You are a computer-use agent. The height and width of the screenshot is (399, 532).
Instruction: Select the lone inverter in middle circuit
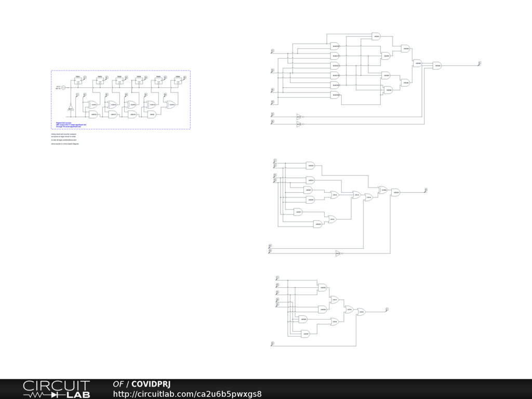(338, 254)
